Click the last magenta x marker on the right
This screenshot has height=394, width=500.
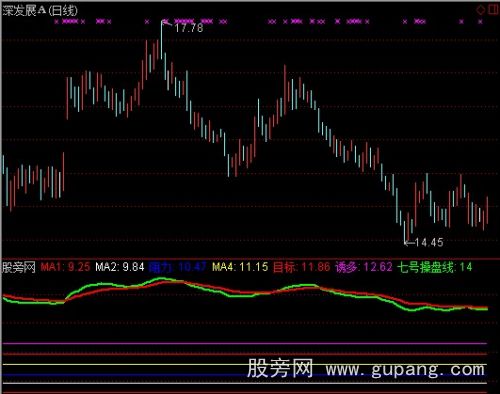480,22
